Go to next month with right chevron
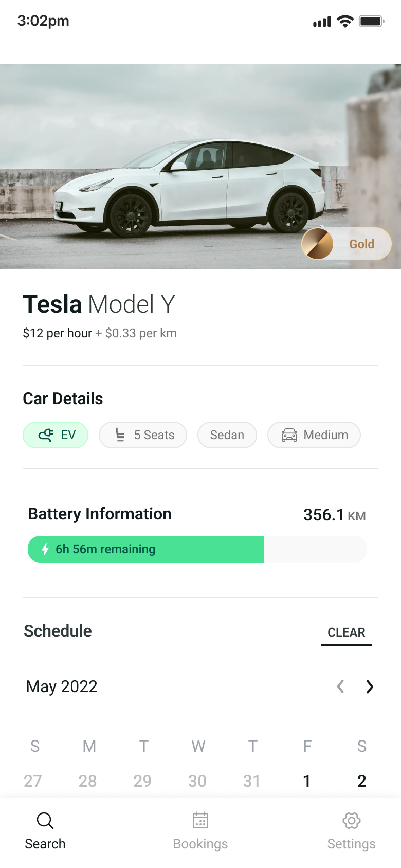The height and width of the screenshot is (868, 401). (x=370, y=686)
